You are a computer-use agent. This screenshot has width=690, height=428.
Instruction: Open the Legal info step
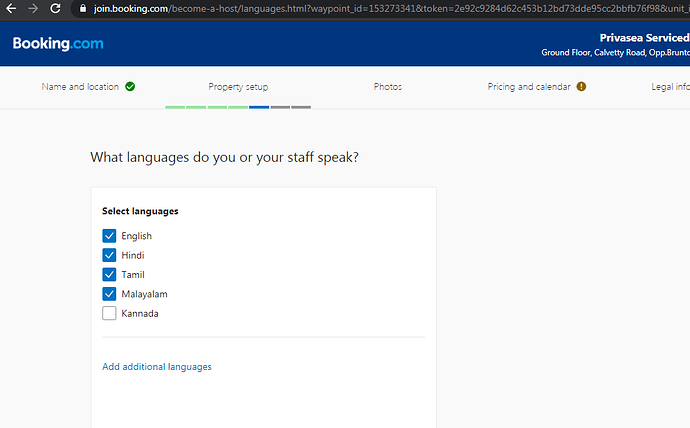point(670,87)
